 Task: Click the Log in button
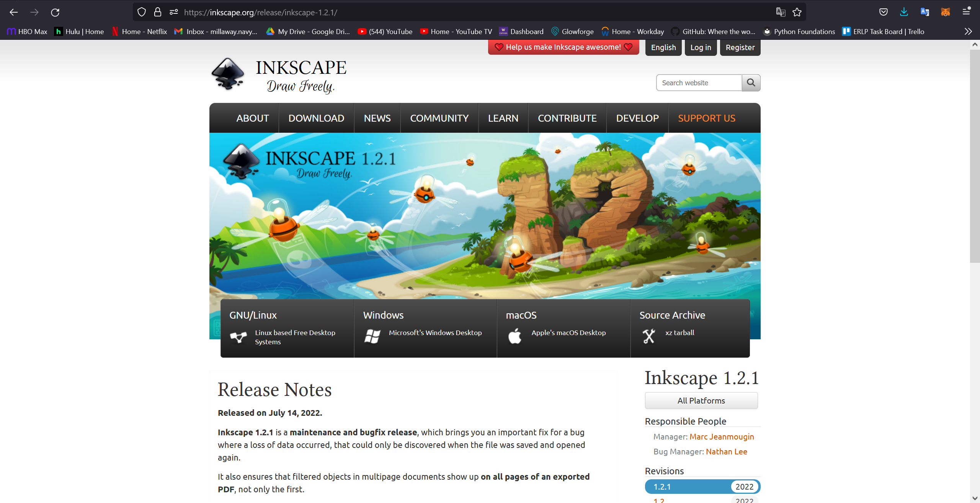[x=701, y=47]
